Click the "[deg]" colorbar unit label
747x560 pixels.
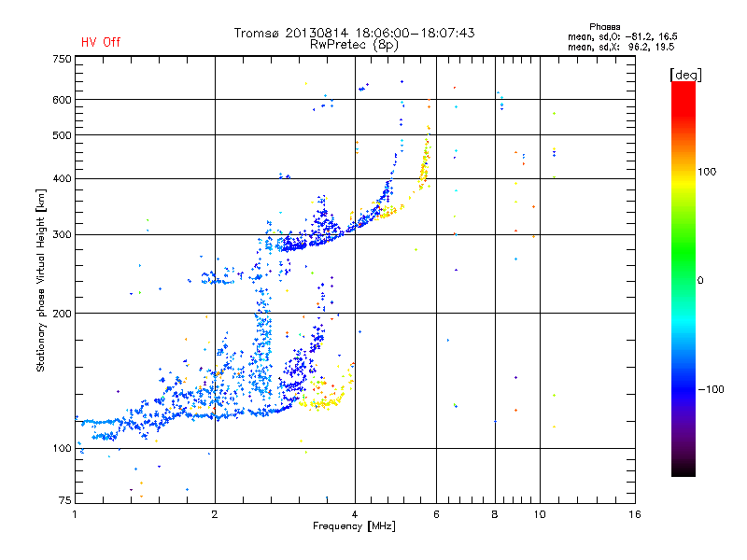(x=685, y=75)
